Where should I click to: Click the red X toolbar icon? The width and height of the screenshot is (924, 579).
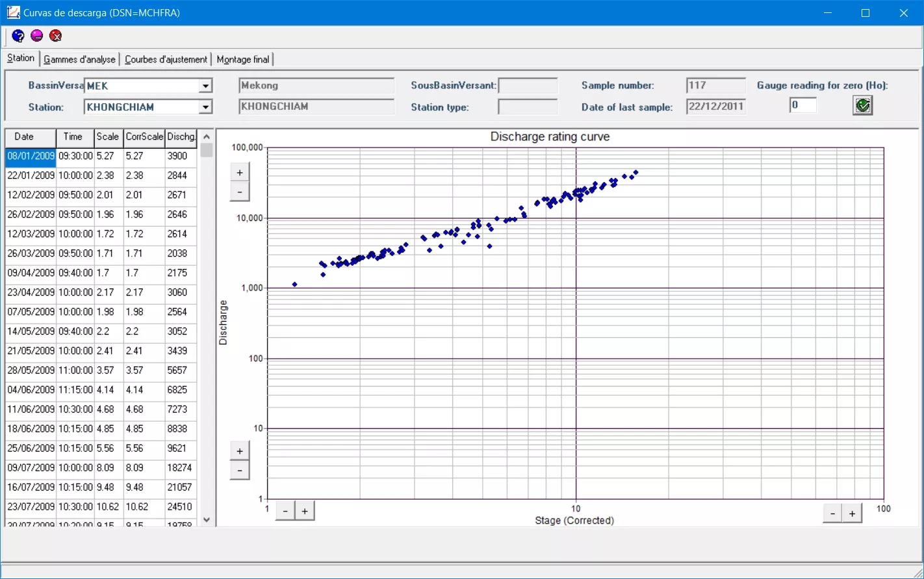pyautogui.click(x=56, y=36)
